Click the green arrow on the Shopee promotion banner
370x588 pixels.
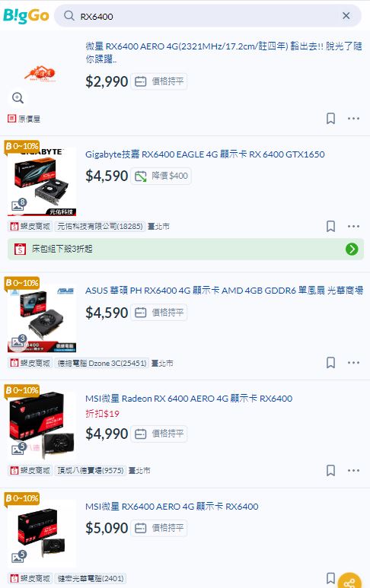[352, 249]
